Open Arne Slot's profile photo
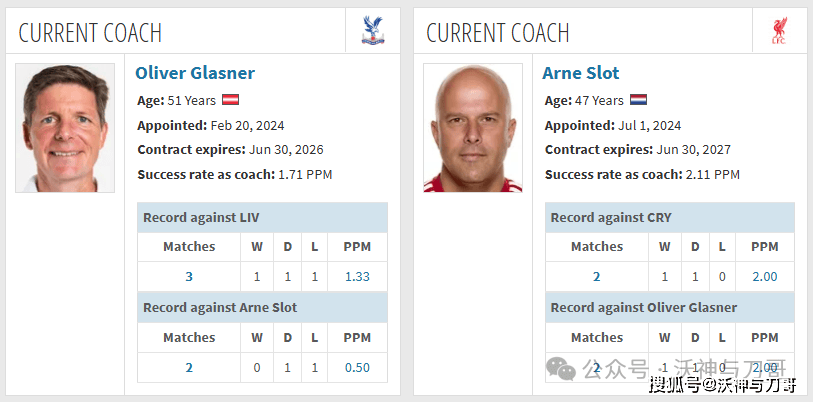 (473, 128)
